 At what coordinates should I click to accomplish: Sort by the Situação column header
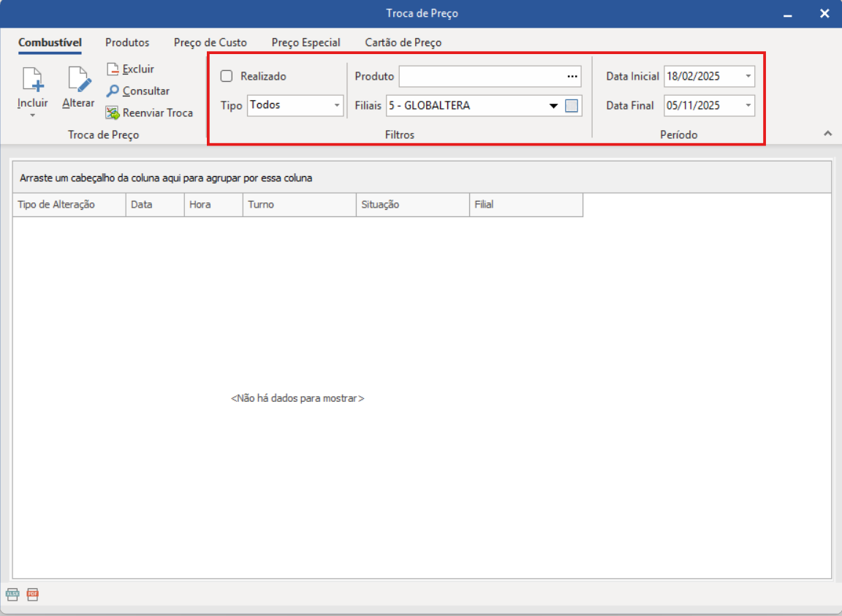pyautogui.click(x=412, y=205)
